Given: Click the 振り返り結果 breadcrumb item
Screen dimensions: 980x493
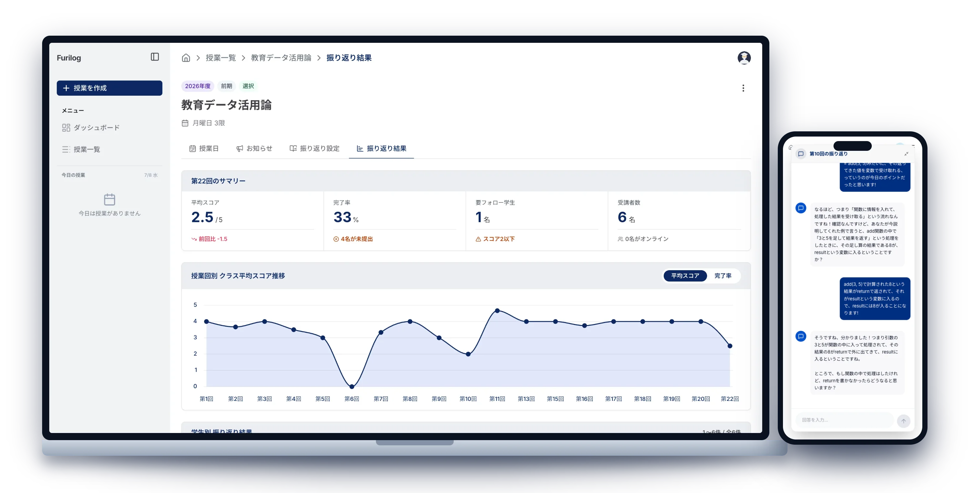Looking at the screenshot, I should click(x=349, y=58).
